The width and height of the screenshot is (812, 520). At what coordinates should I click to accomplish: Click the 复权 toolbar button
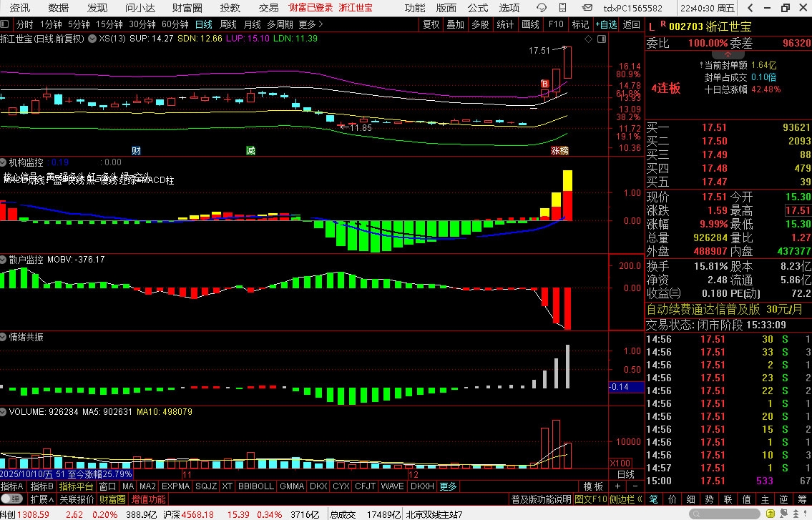[431, 24]
